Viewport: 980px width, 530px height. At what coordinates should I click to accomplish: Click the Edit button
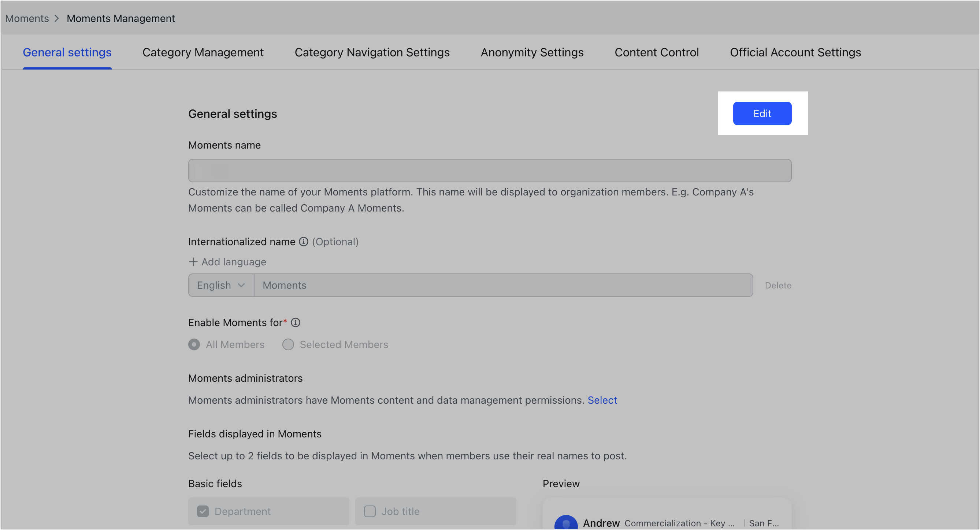[762, 113]
